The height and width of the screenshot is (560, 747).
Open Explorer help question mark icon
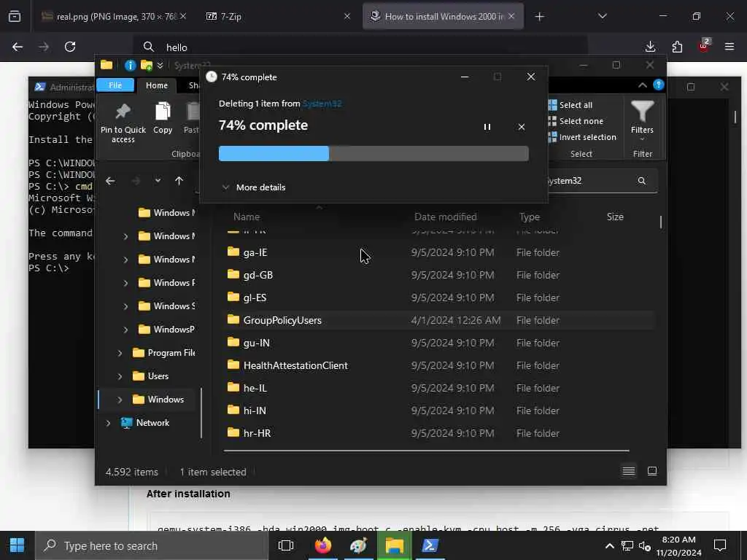click(x=659, y=85)
